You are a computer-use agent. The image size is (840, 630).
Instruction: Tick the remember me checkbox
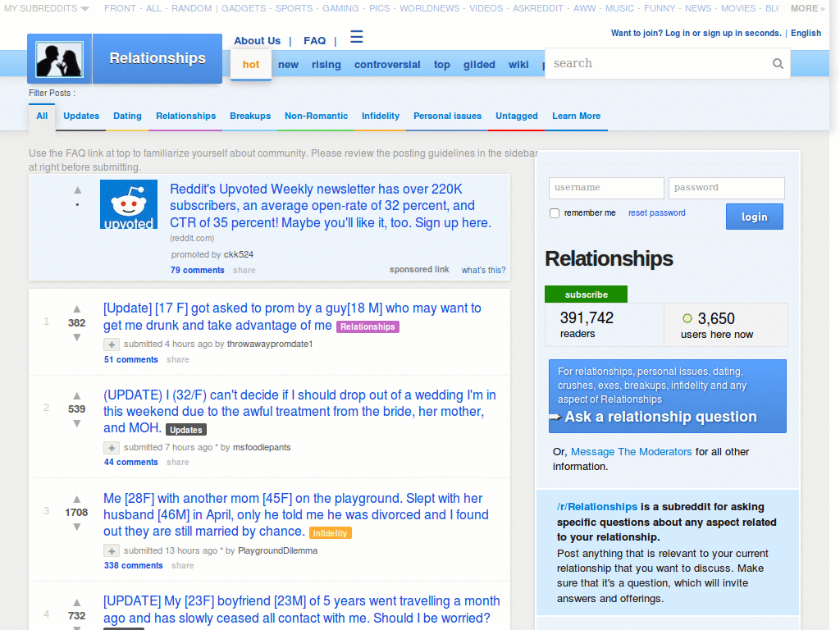(x=555, y=213)
